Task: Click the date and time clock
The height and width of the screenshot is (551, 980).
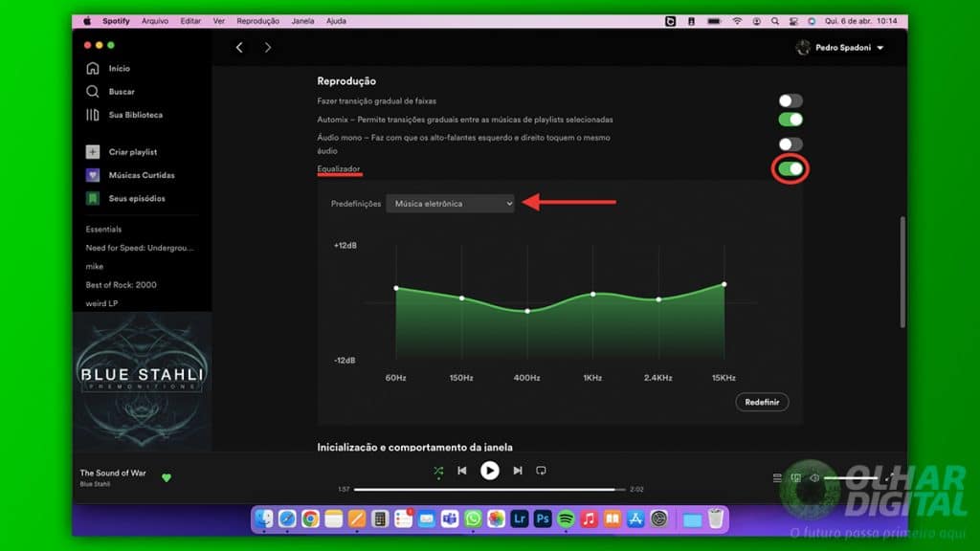Action: click(x=860, y=21)
